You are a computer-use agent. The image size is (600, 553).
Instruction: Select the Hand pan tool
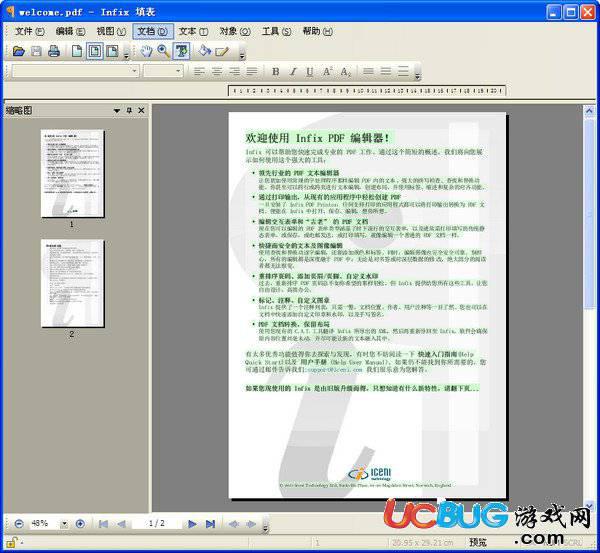pos(146,51)
